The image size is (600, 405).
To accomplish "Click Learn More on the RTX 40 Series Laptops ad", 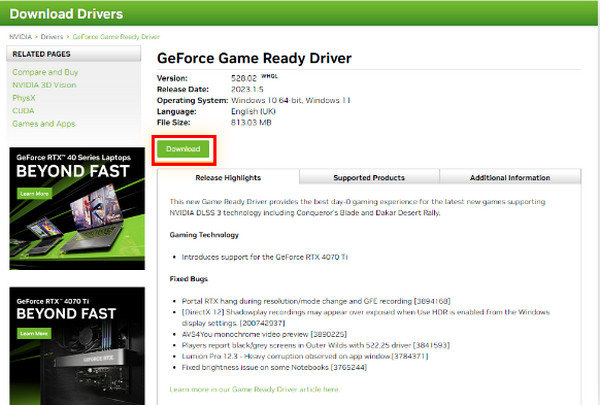I will [x=34, y=194].
